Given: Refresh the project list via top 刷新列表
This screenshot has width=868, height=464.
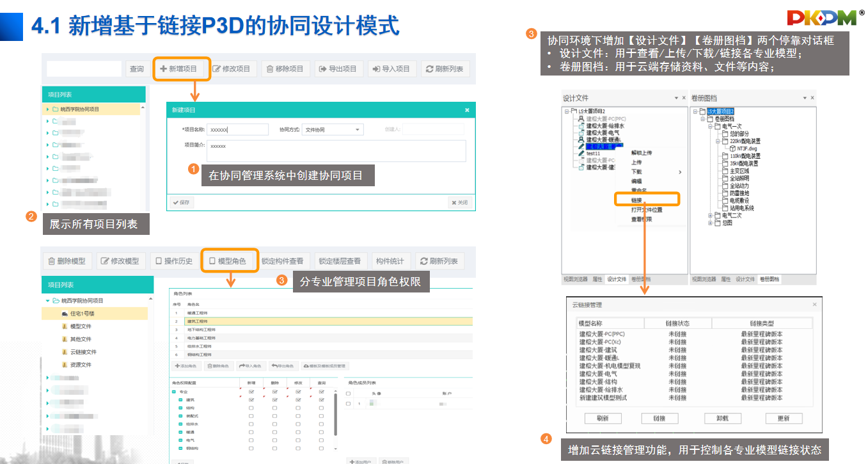Looking at the screenshot, I should (446, 69).
